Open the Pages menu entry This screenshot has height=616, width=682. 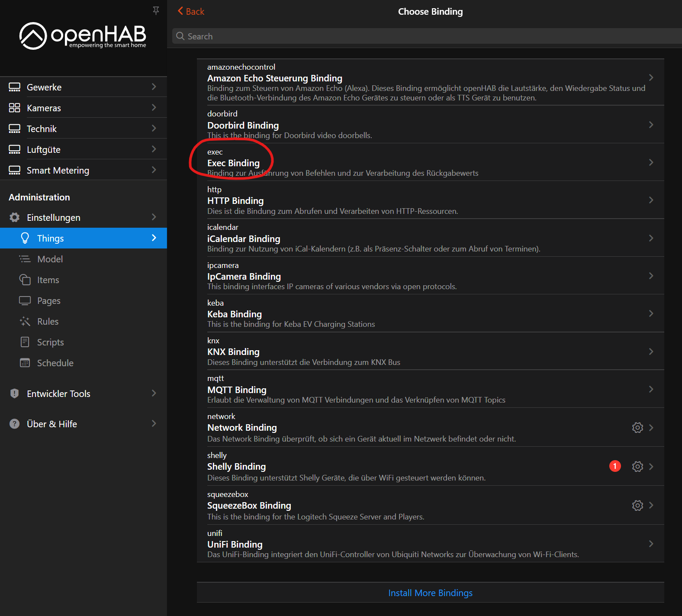tap(84, 300)
